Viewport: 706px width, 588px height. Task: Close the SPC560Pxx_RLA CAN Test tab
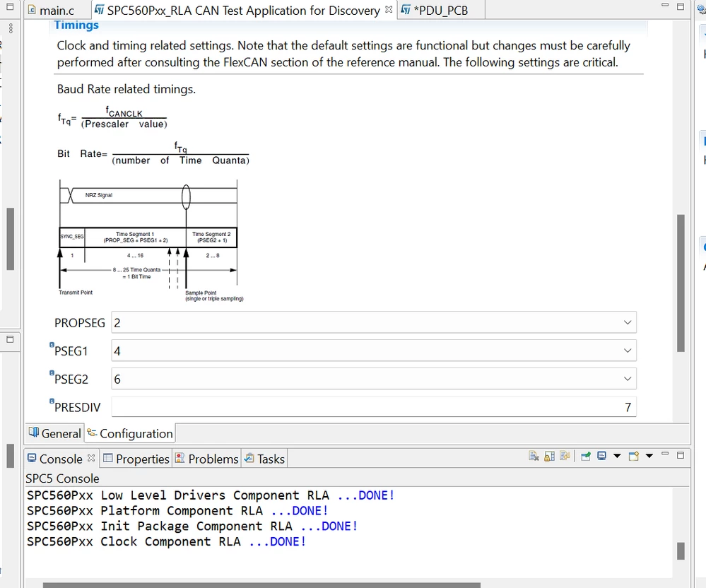pyautogui.click(x=389, y=9)
